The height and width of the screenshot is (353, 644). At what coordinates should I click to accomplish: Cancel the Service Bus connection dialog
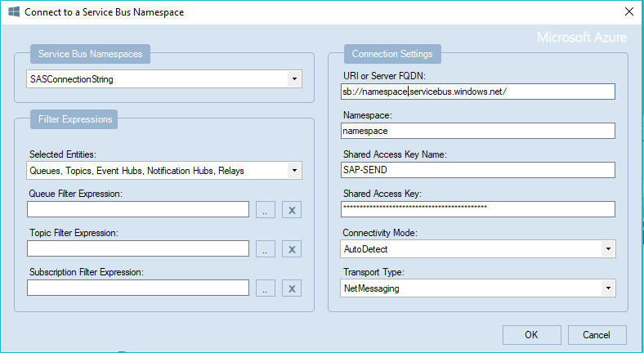[597, 335]
